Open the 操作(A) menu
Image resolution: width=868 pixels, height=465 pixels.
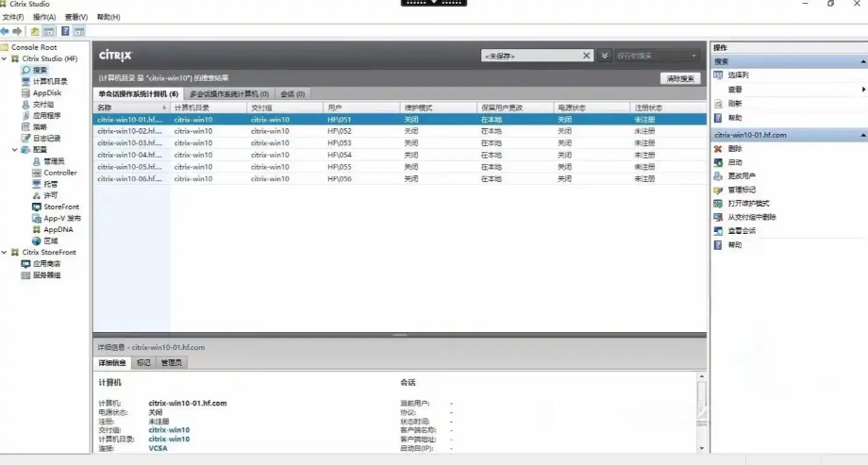(44, 17)
